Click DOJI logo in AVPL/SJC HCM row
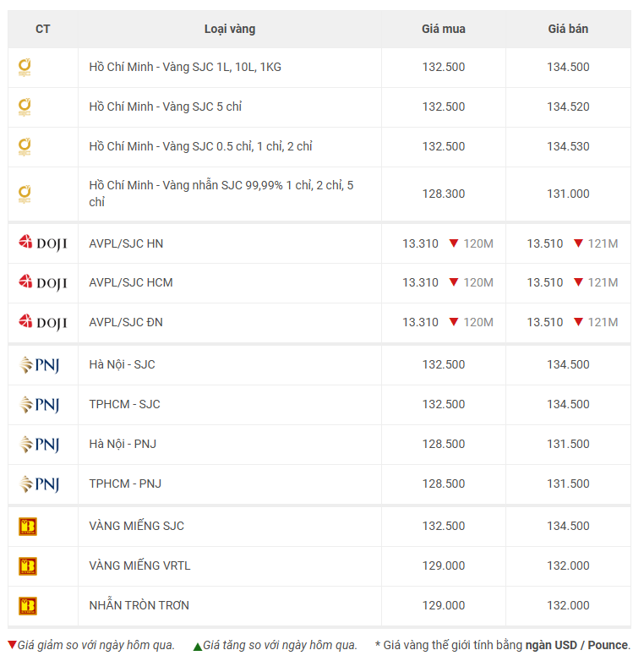Viewport: 644px width, 661px height. pos(42,282)
